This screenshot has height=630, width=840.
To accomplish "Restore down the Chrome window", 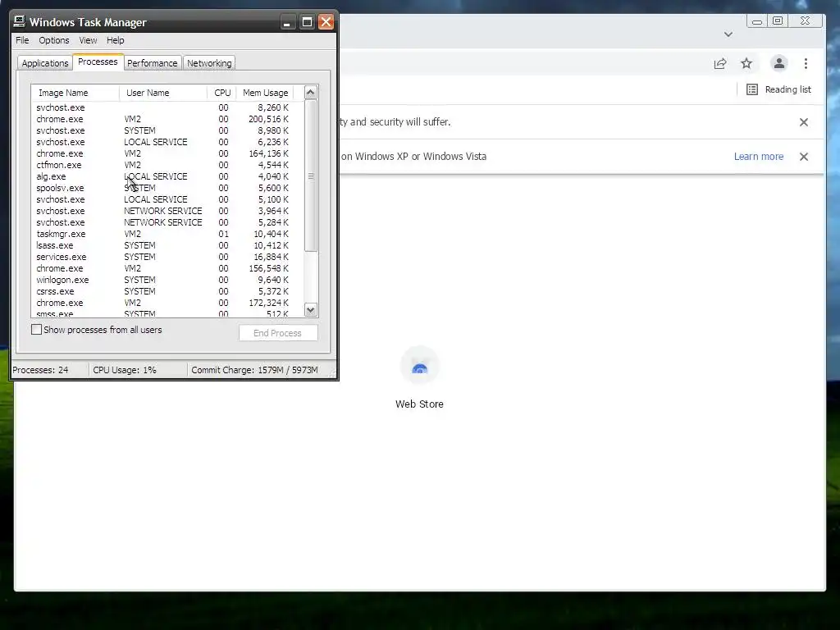I will 778,21.
